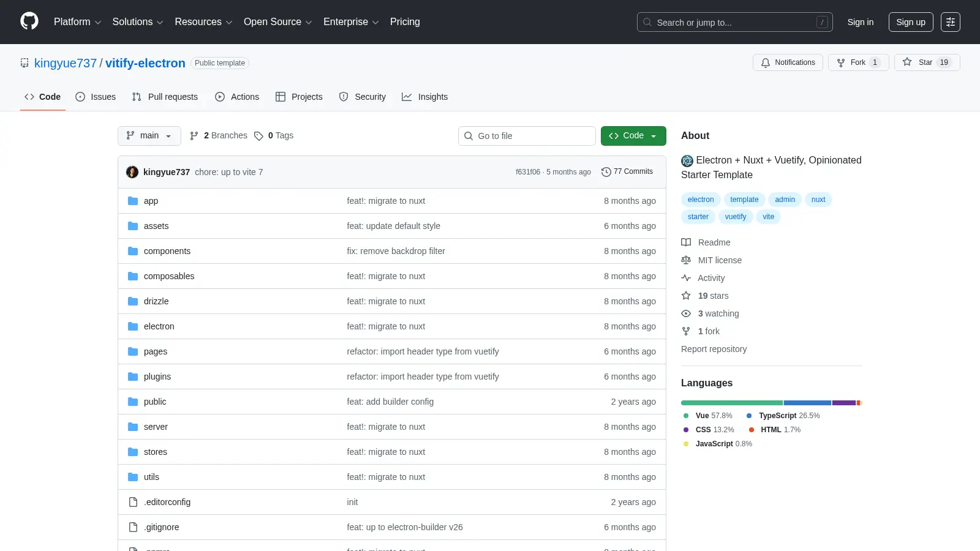Open the Security tab
Viewport: 980px width, 551px height.
363,97
